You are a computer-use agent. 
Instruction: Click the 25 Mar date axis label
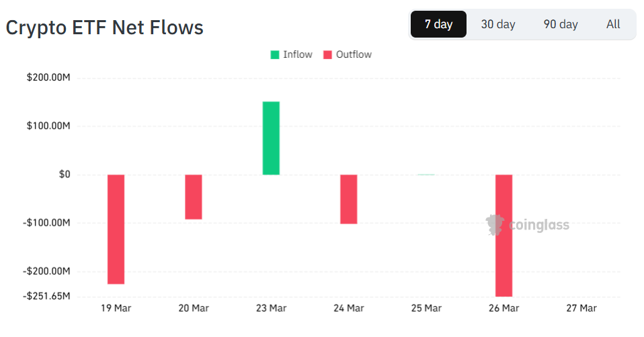[x=426, y=308]
